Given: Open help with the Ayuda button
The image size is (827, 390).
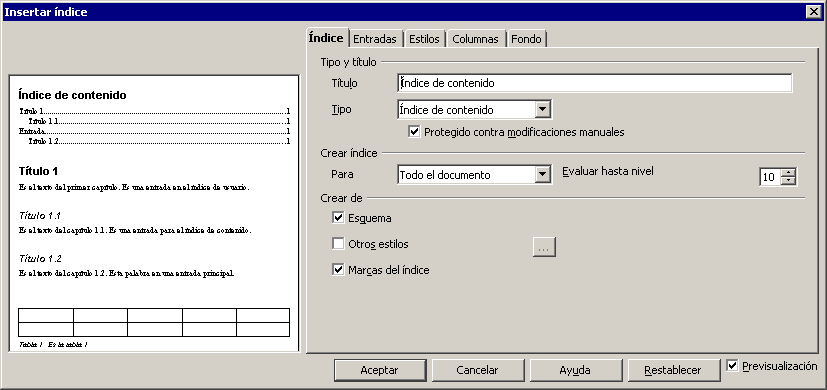Looking at the screenshot, I should (575, 370).
